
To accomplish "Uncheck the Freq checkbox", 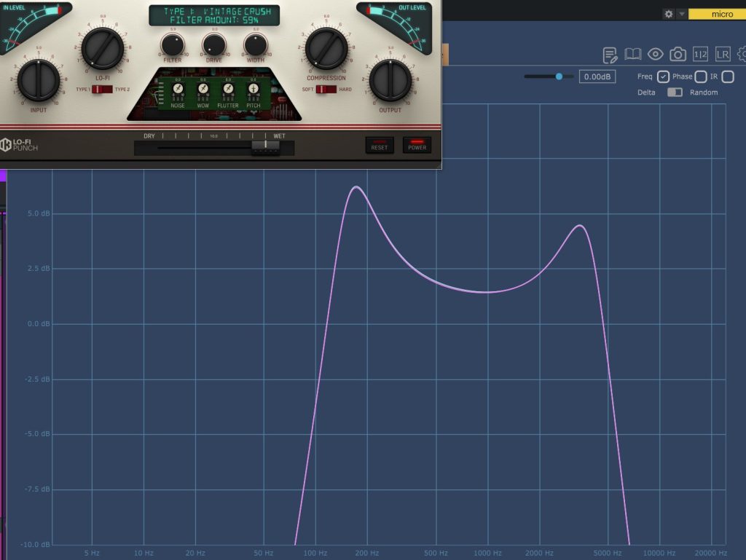I will (x=663, y=76).
